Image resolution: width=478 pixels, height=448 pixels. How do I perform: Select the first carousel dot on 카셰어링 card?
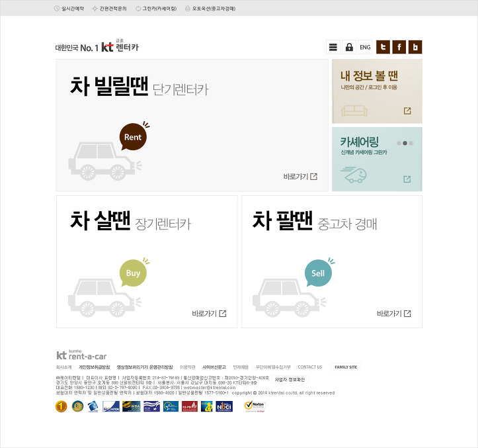click(x=399, y=143)
